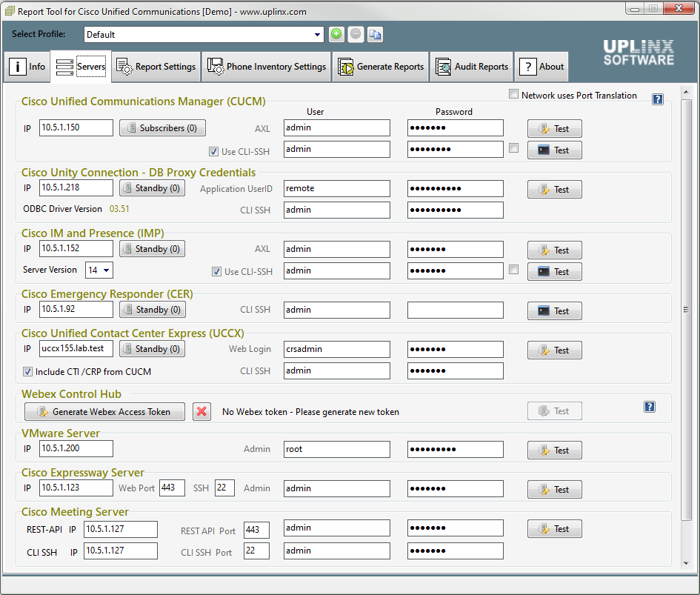This screenshot has height=595, width=700.
Task: Open UCCX Standby (0) servers
Action: click(153, 349)
